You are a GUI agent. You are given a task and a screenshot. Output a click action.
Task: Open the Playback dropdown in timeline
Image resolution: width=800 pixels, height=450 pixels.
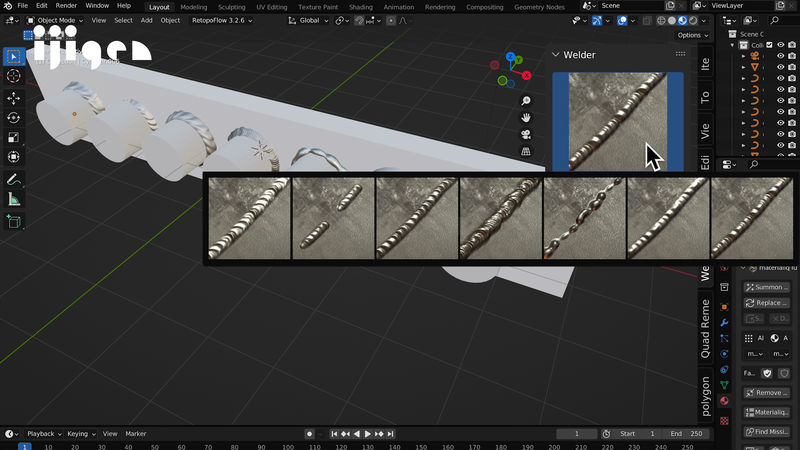pos(44,434)
